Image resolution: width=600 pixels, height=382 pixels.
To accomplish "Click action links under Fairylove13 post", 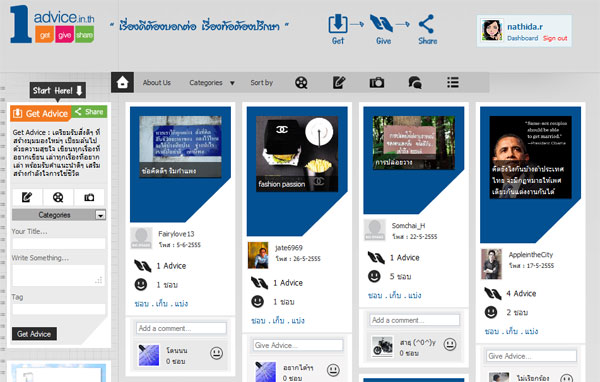I will click(161, 304).
